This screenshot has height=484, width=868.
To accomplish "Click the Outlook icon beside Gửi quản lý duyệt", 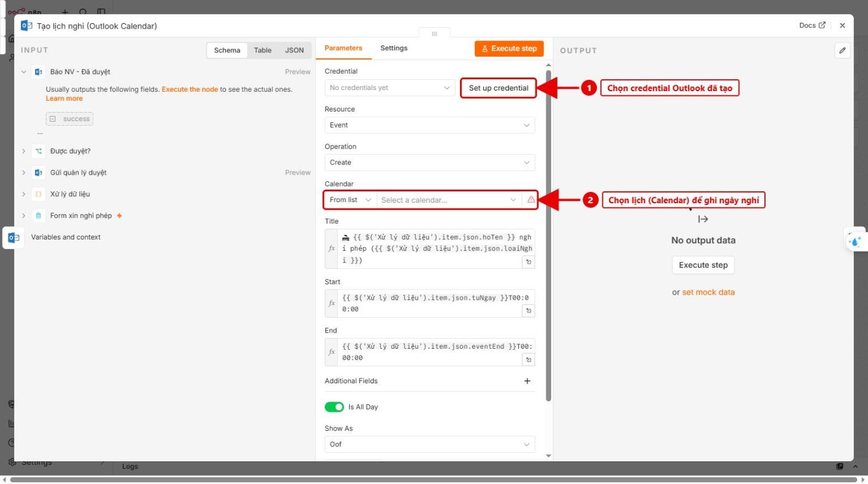I will (39, 172).
